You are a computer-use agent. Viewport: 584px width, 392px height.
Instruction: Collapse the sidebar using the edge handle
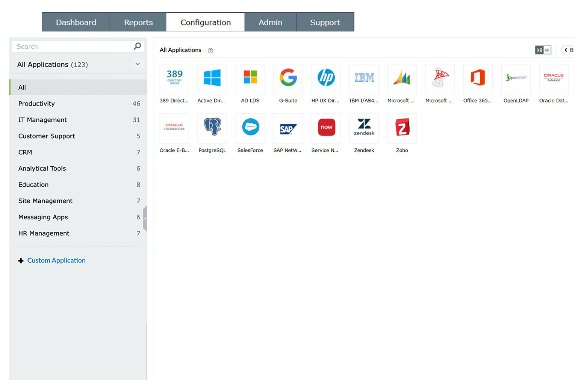(145, 218)
